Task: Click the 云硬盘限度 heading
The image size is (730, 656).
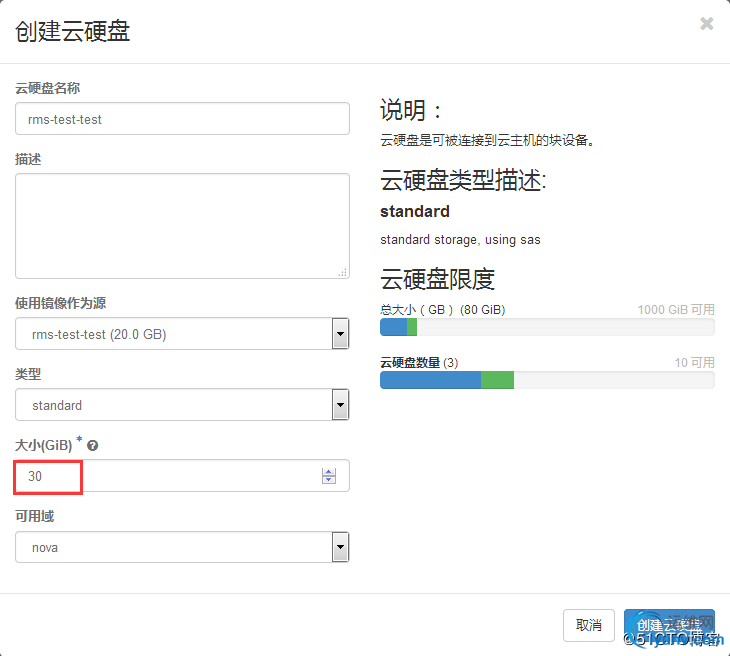Action: pos(437,279)
